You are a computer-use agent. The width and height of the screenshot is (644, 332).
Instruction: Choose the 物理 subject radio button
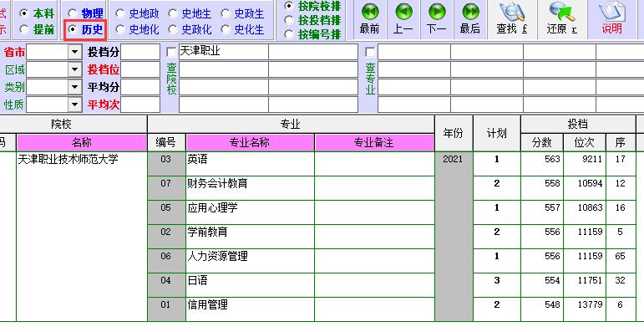pyautogui.click(x=73, y=13)
